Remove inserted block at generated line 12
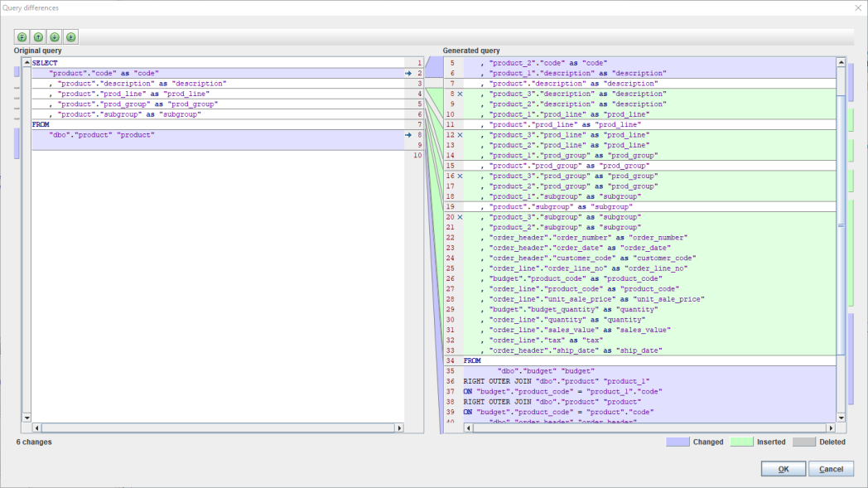 (x=460, y=135)
